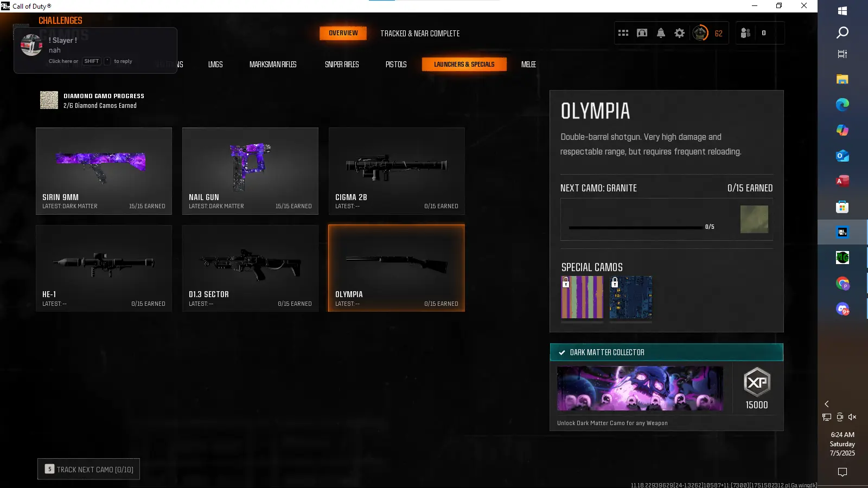Screen dimensions: 868x488
Task: Open the player rank emblem level 62
Action: [700, 33]
